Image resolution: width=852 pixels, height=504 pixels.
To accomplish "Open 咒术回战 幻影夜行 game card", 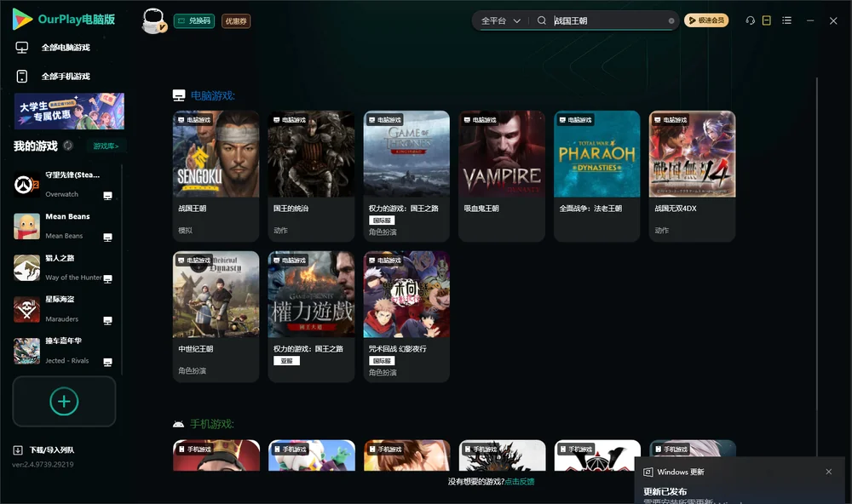I will click(406, 317).
